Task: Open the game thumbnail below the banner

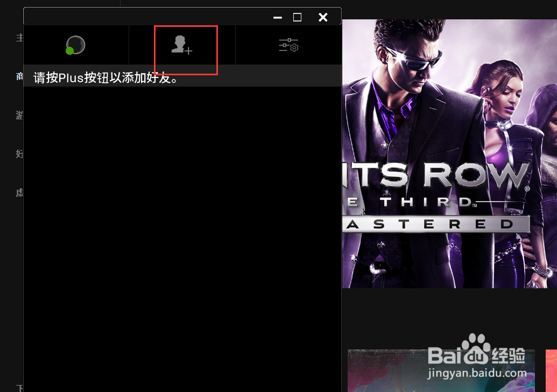Action: [x=441, y=370]
